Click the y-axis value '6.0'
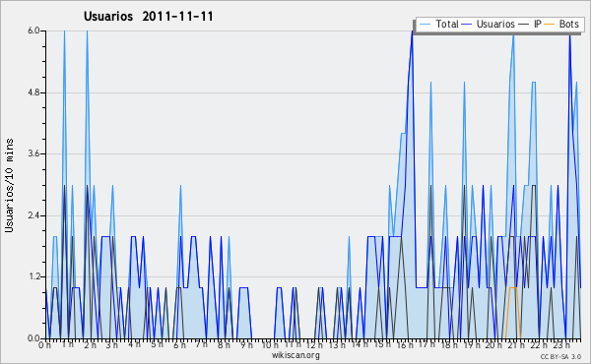Viewport: 591px width, 364px height. point(33,30)
